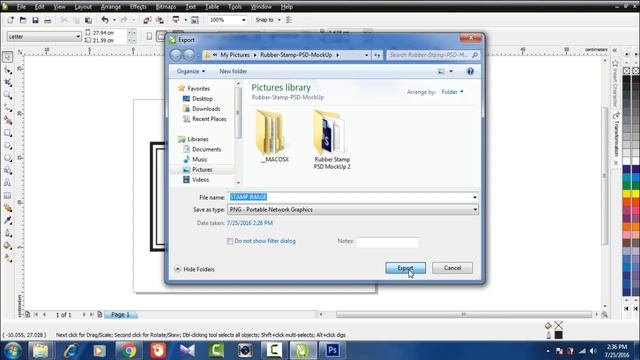Click the blue help icon in Export dialog

tap(470, 71)
